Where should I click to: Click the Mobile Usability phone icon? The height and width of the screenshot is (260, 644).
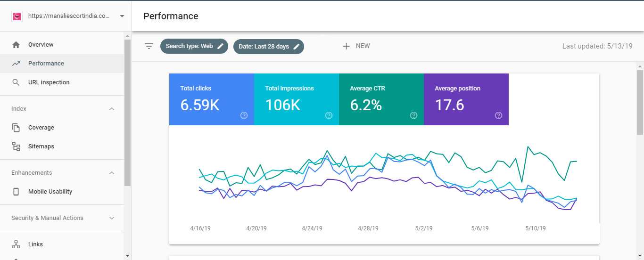pyautogui.click(x=16, y=192)
